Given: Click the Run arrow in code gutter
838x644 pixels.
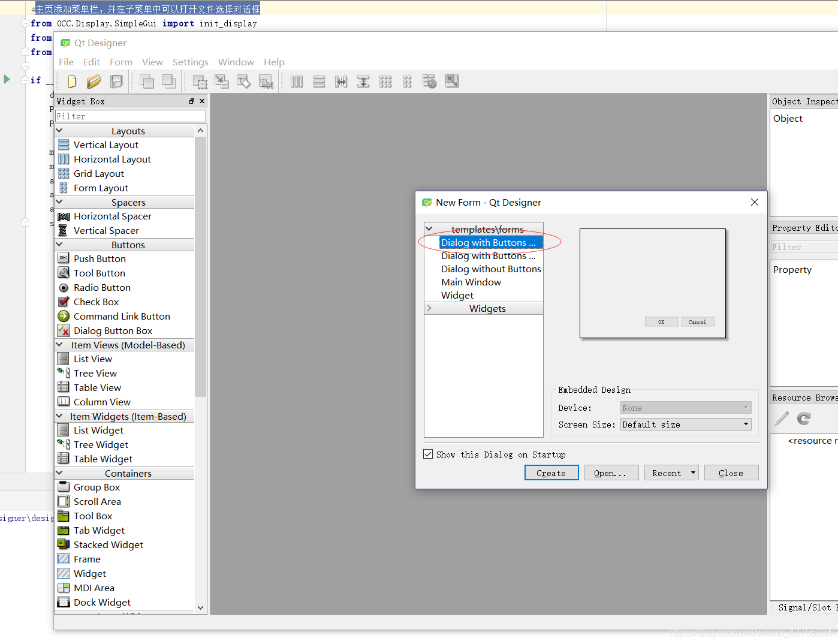Looking at the screenshot, I should click(x=7, y=79).
